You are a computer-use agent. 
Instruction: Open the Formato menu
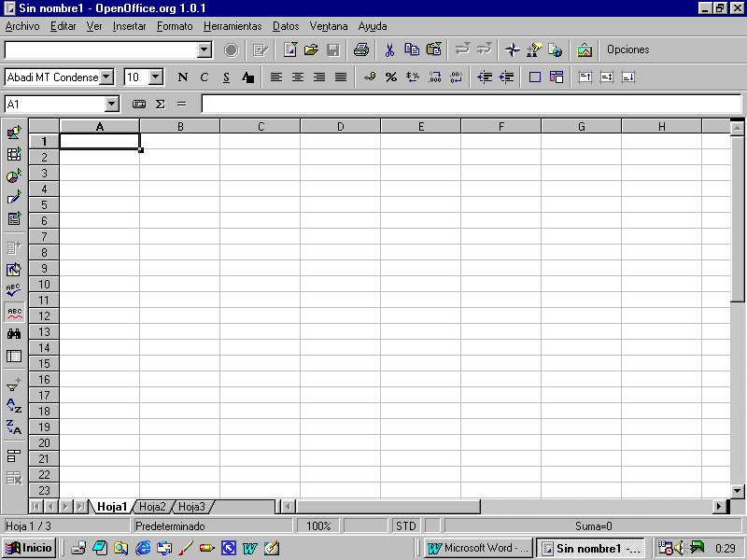(175, 26)
